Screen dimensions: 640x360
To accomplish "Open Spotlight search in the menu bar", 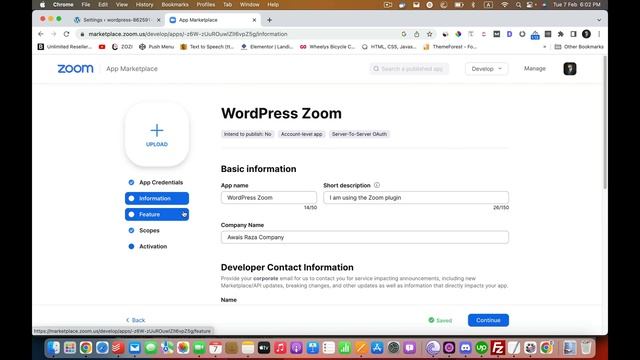I will 518,4.
